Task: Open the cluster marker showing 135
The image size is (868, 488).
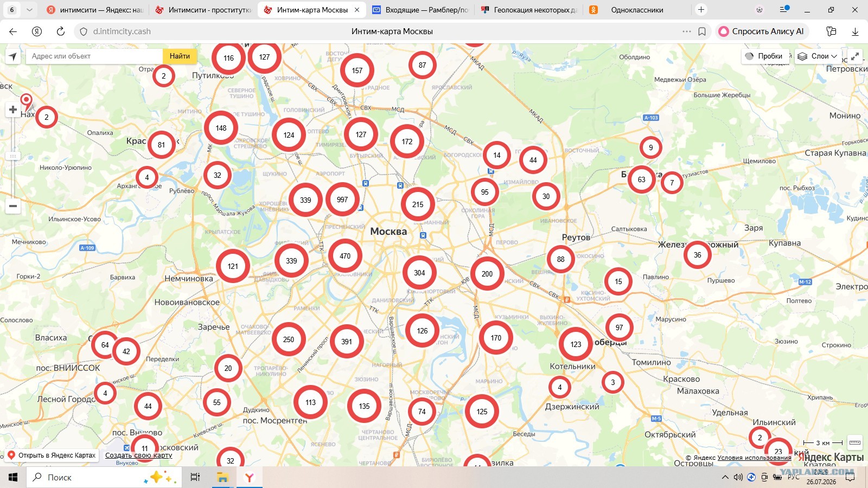Action: point(364,406)
